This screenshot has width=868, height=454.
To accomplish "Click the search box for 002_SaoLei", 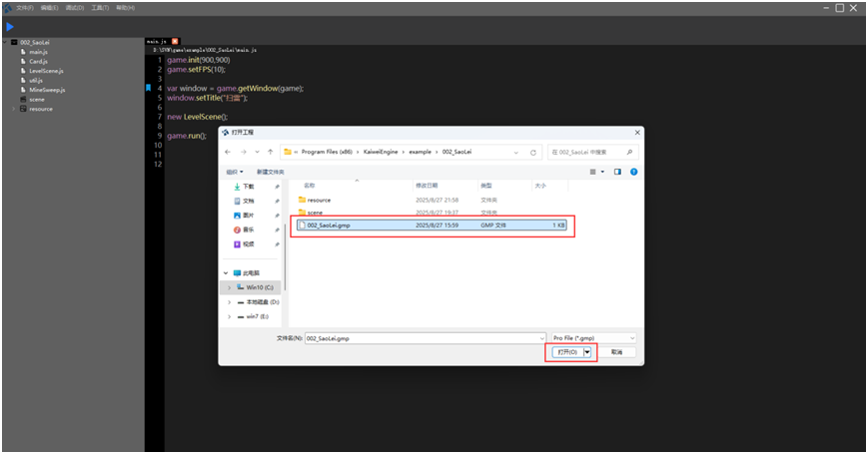I will click(592, 152).
